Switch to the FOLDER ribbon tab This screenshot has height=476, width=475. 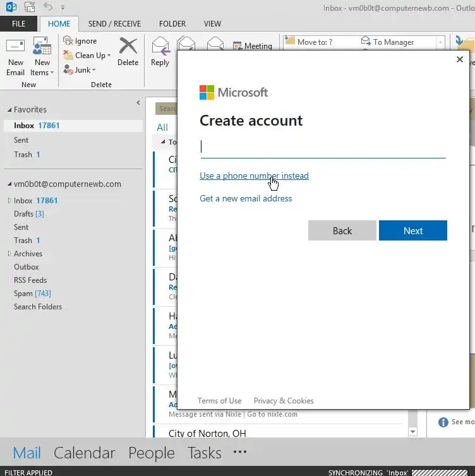(x=172, y=24)
